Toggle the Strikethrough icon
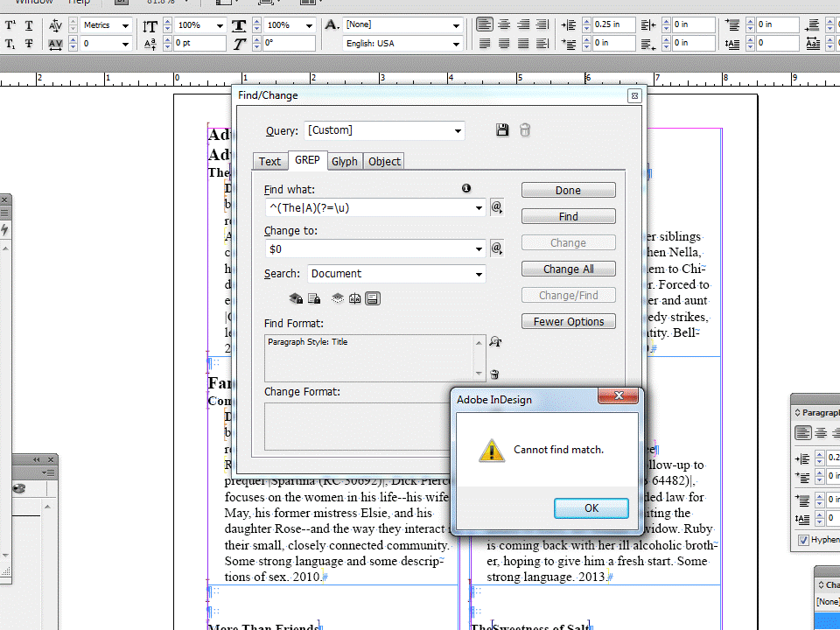The width and height of the screenshot is (840, 630). coord(29,44)
